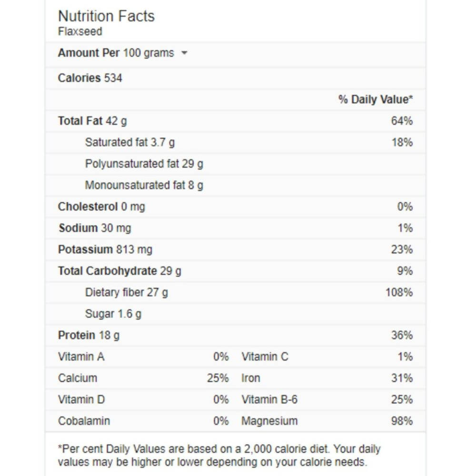The height and width of the screenshot is (476, 476).
Task: Click the 'Polyunsaturated fat 29 g' entry
Action: (144, 164)
